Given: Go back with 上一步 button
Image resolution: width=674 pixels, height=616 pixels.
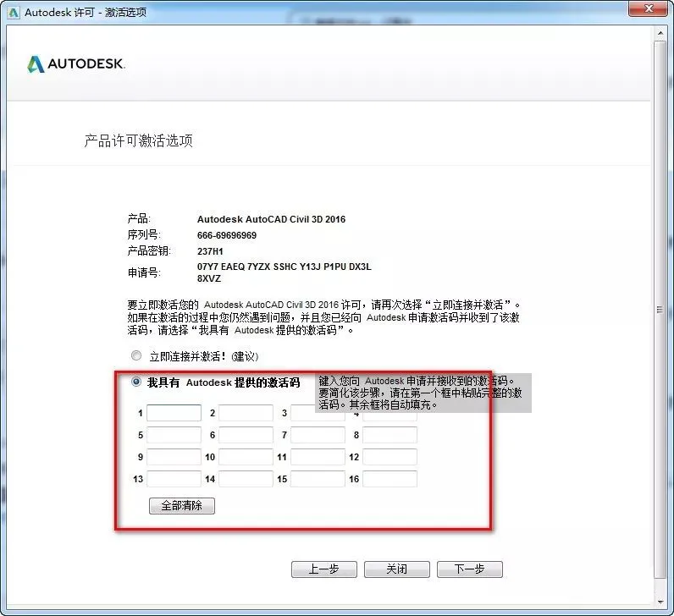Looking at the screenshot, I should tap(324, 569).
